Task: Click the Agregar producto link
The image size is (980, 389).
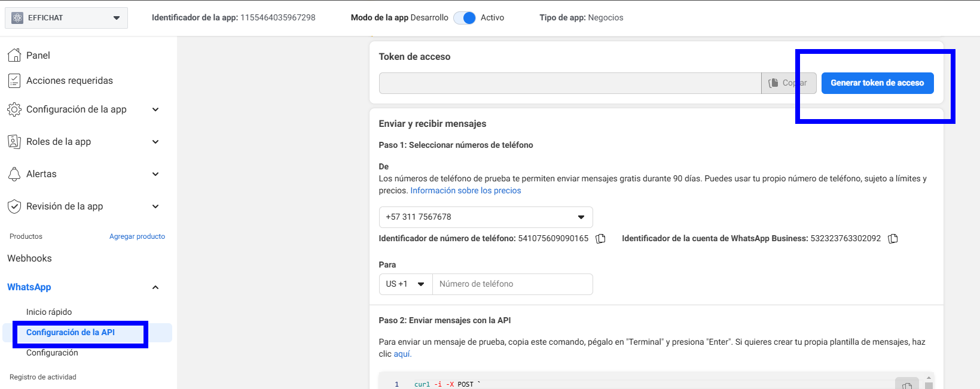Action: [137, 236]
